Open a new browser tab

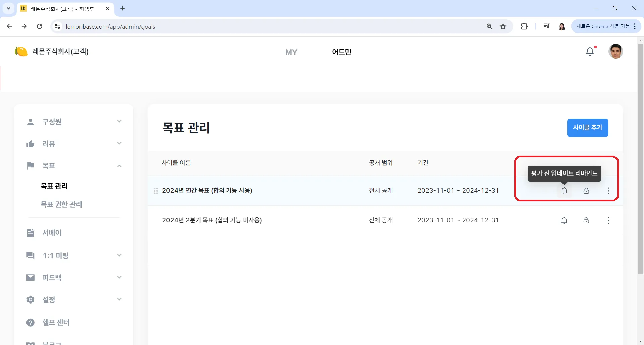point(123,8)
